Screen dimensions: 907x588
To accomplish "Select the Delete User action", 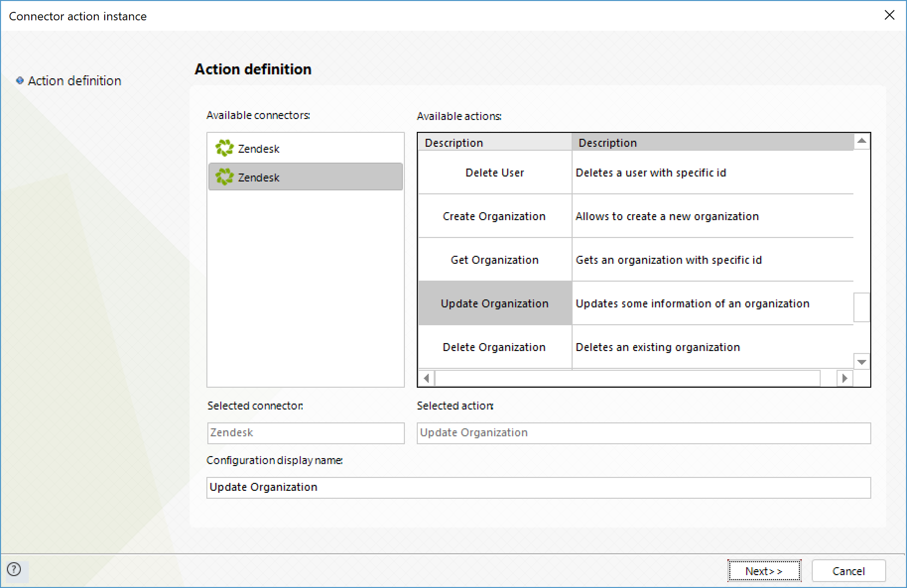I will click(495, 173).
